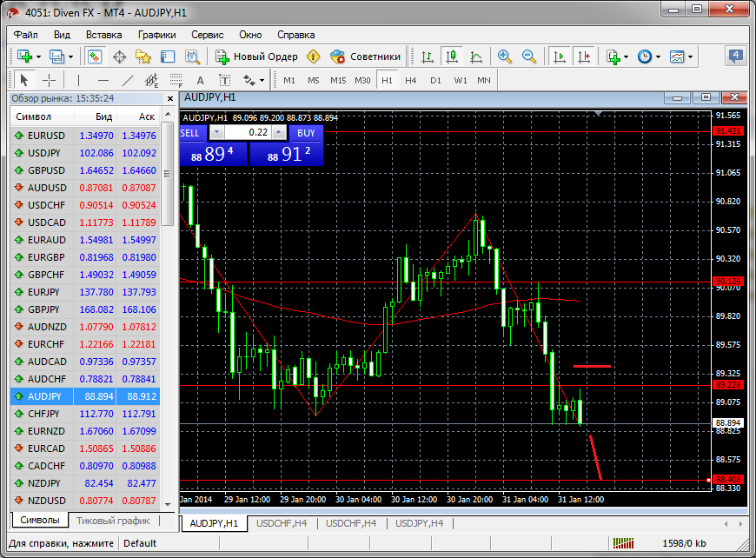Image resolution: width=756 pixels, height=558 pixels.
Task: Increase lot volume with up arrow
Action: pos(279,132)
